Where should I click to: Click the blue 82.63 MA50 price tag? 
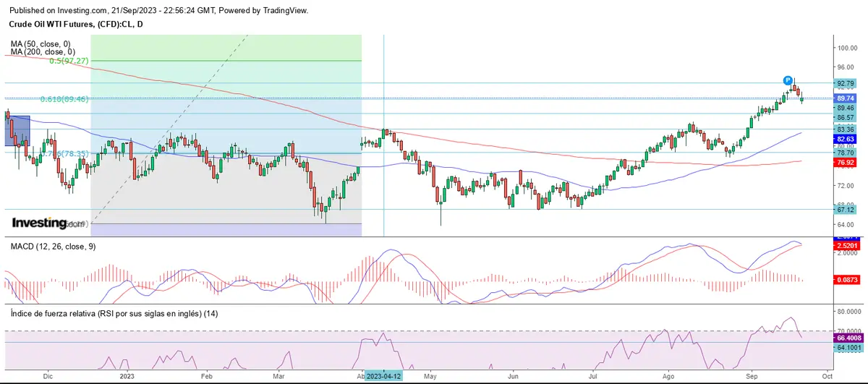(845, 138)
